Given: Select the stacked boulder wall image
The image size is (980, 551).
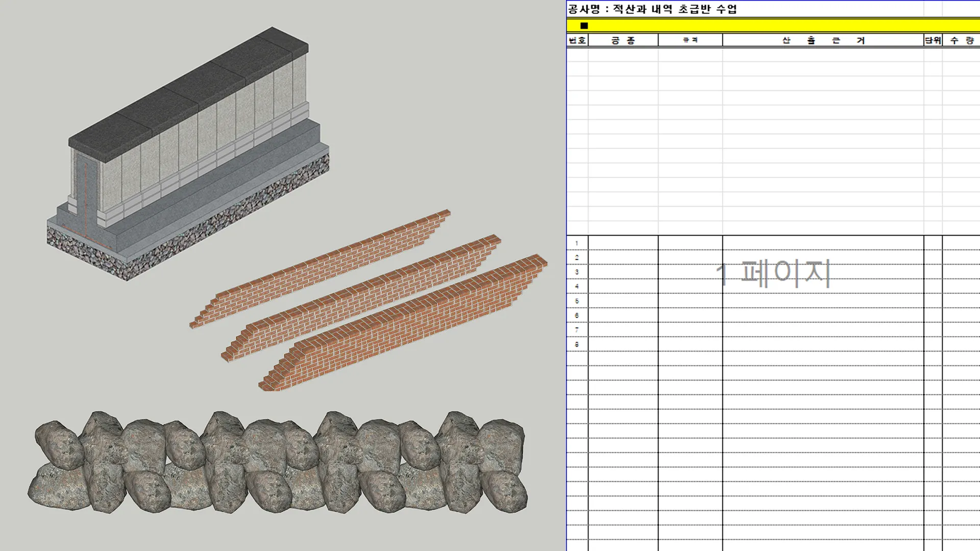Looking at the screenshot, I should (x=278, y=462).
